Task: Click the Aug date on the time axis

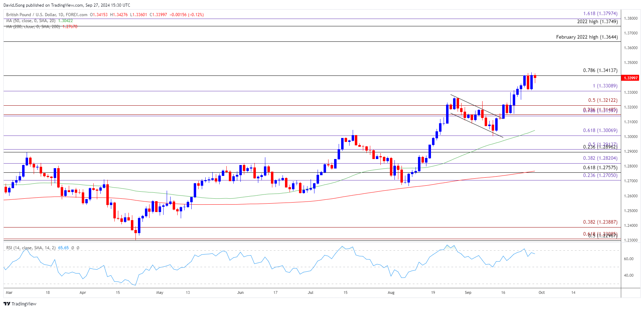Action: tap(391, 292)
